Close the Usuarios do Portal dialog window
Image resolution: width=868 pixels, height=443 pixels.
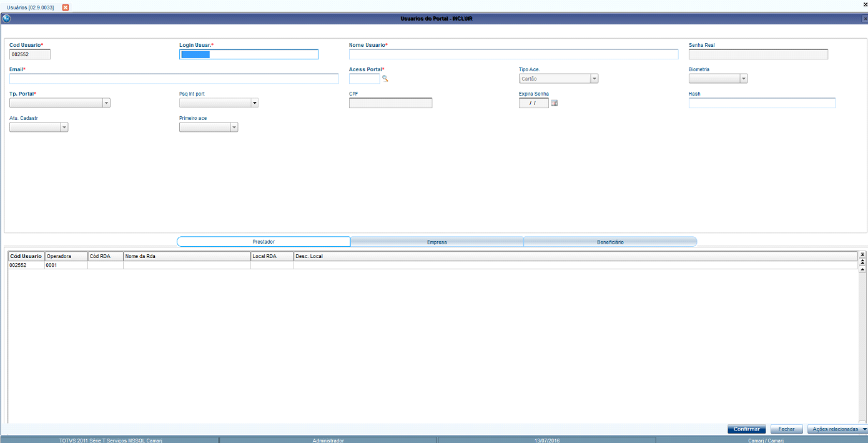pos(864,19)
